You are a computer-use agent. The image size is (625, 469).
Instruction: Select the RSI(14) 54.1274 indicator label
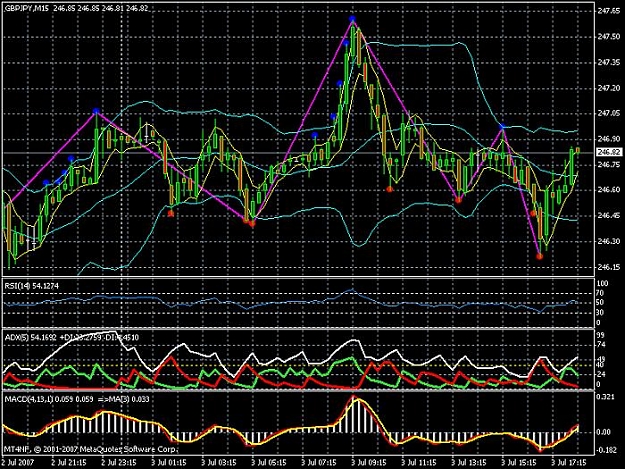click(32, 286)
